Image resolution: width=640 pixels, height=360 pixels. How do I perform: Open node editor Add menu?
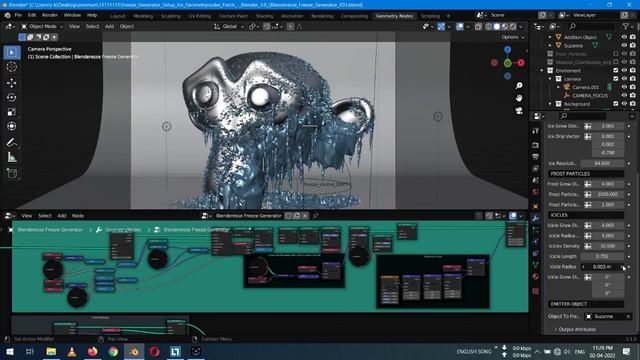coord(62,216)
